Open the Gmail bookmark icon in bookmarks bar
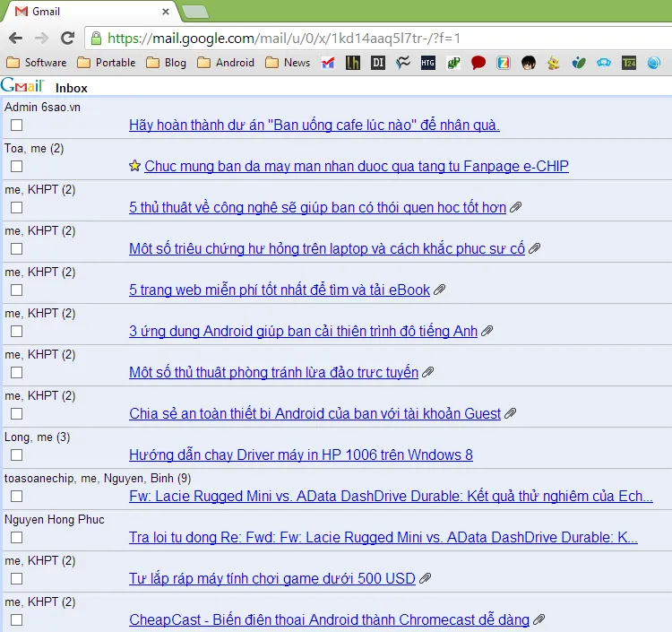This screenshot has height=632, width=672. [x=328, y=63]
